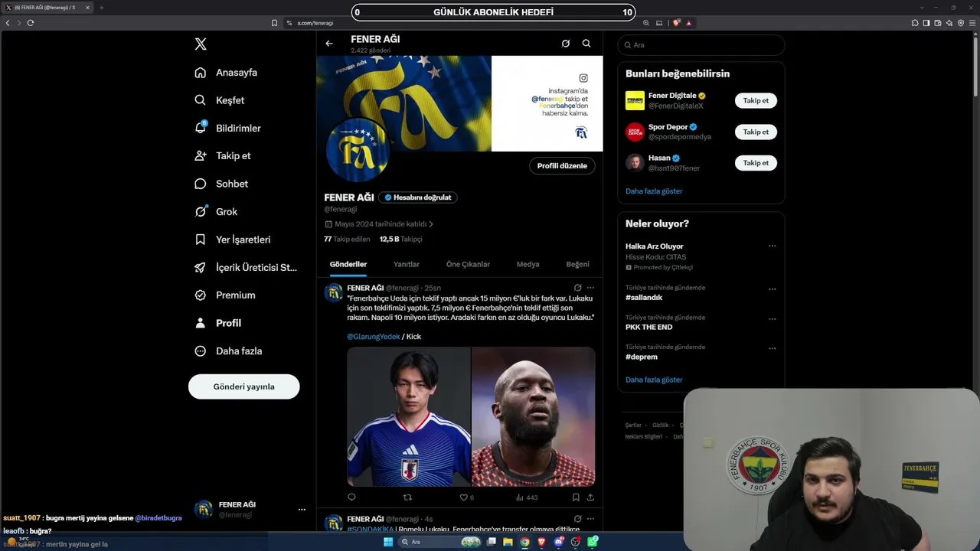Open the Lukaku photo in the post
Viewport: 980px width, 551px height.
(534, 417)
